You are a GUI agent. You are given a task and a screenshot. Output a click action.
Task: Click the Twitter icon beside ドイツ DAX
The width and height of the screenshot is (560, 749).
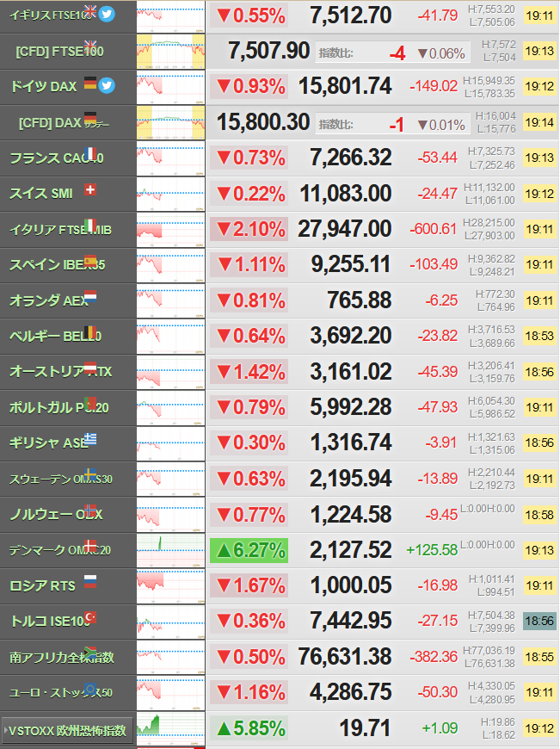click(107, 85)
